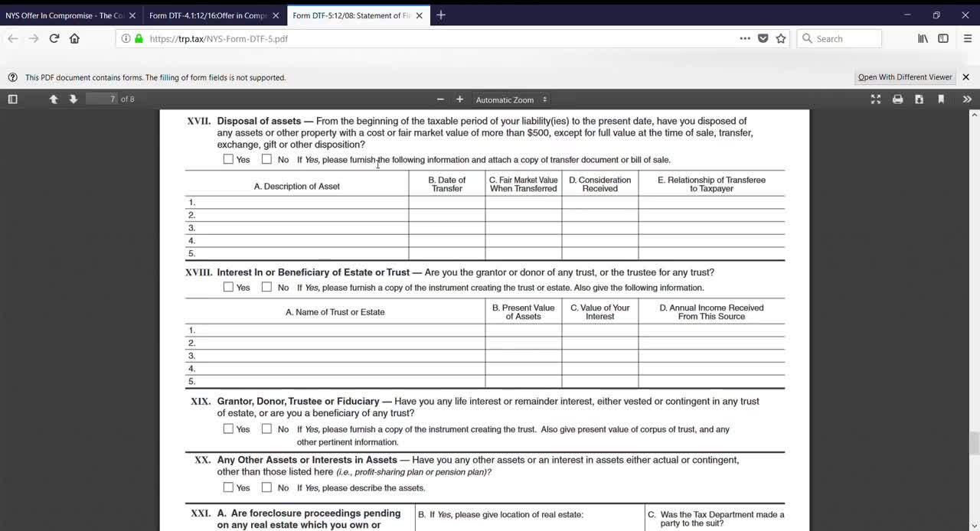The width and height of the screenshot is (980, 531).
Task: Print the PDF document
Action: [897, 99]
